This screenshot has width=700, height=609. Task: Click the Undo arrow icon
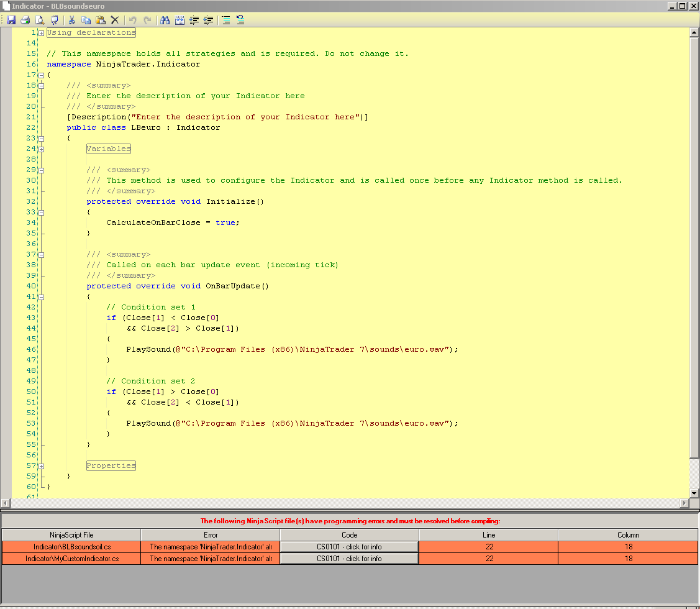click(132, 20)
